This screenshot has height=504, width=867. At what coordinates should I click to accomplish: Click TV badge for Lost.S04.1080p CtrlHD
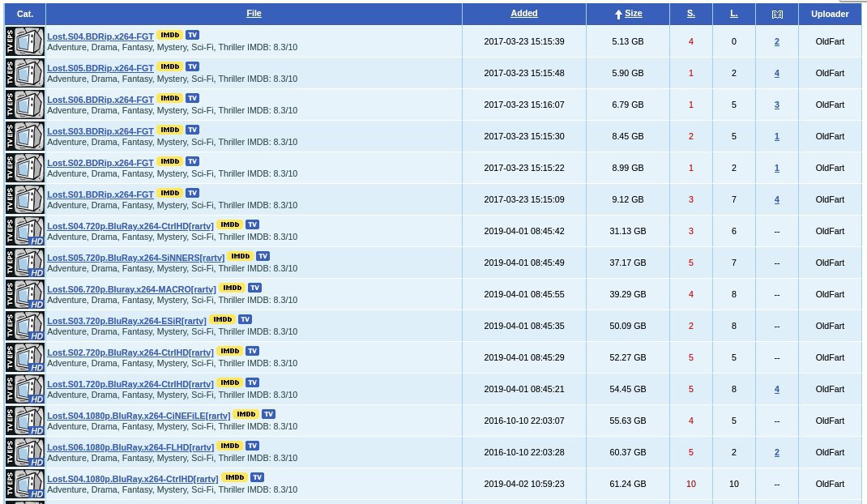click(257, 477)
